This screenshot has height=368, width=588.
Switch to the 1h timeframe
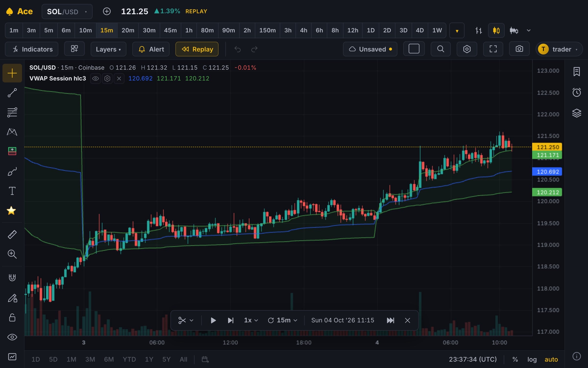click(x=189, y=30)
